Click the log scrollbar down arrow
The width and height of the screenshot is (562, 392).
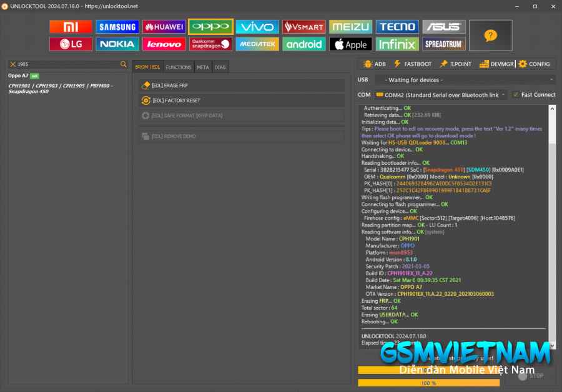[553, 346]
